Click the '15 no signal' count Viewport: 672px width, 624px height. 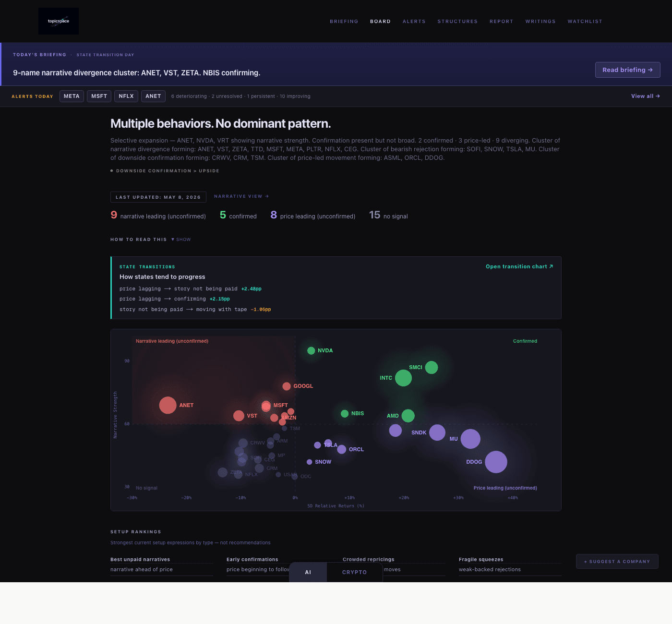tap(388, 216)
